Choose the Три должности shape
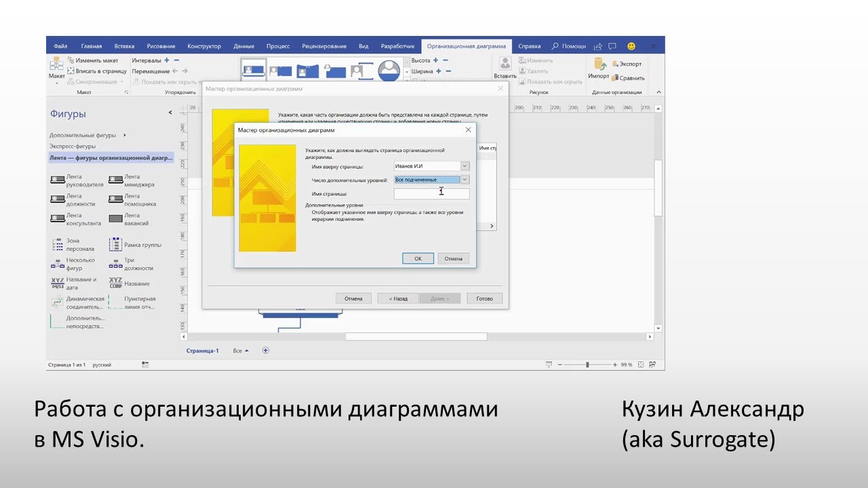 [x=131, y=264]
